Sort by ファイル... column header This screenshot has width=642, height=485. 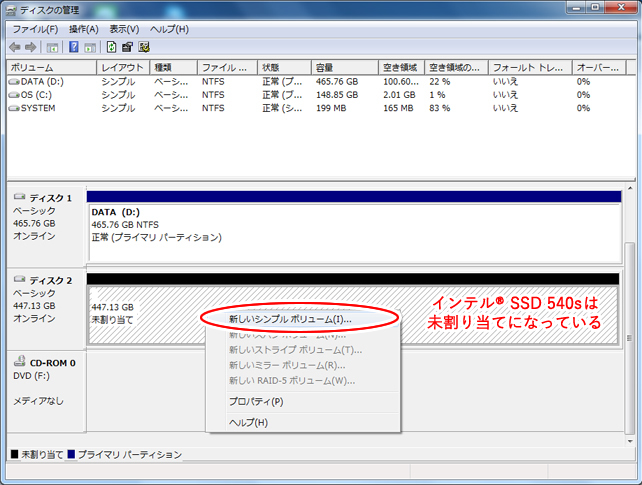[x=227, y=68]
